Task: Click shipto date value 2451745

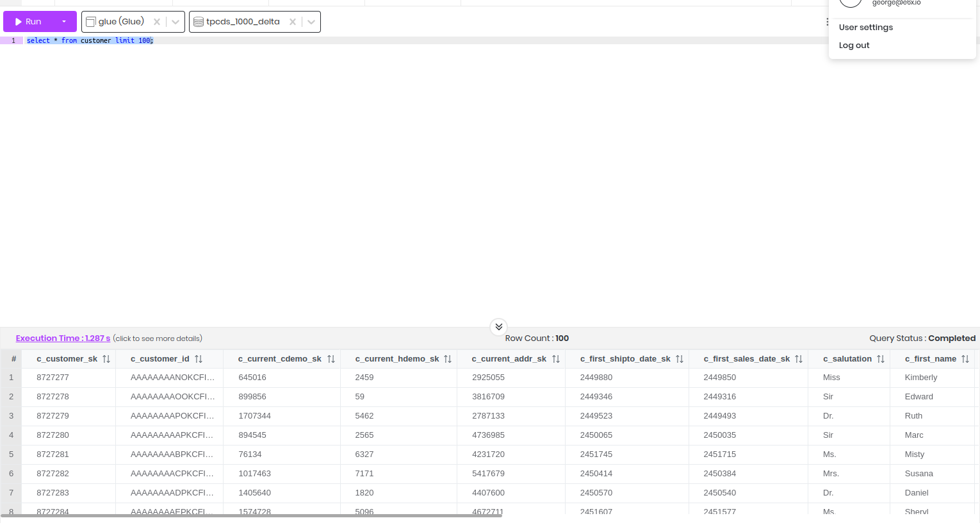Action: coord(596,454)
